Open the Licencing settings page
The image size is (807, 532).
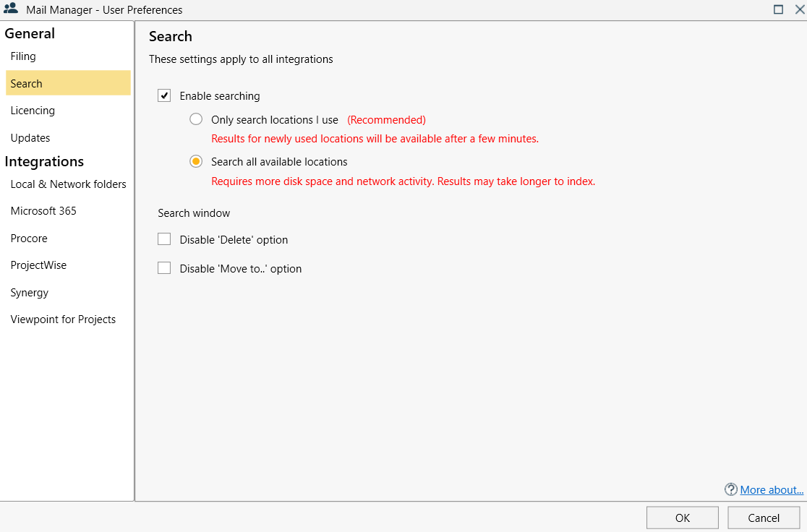pyautogui.click(x=33, y=110)
